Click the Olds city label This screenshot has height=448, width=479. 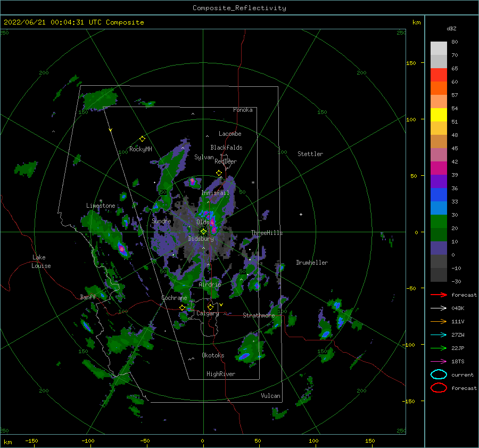point(203,222)
